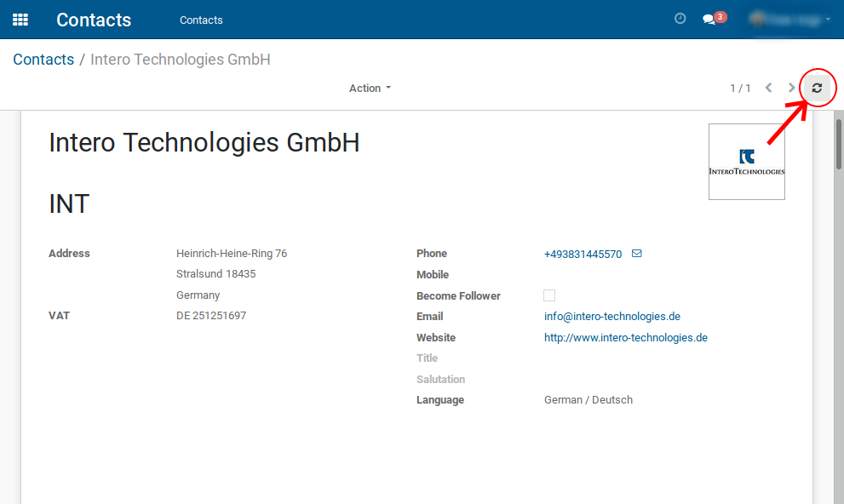Open the blurred user account dropdown

[790, 20]
